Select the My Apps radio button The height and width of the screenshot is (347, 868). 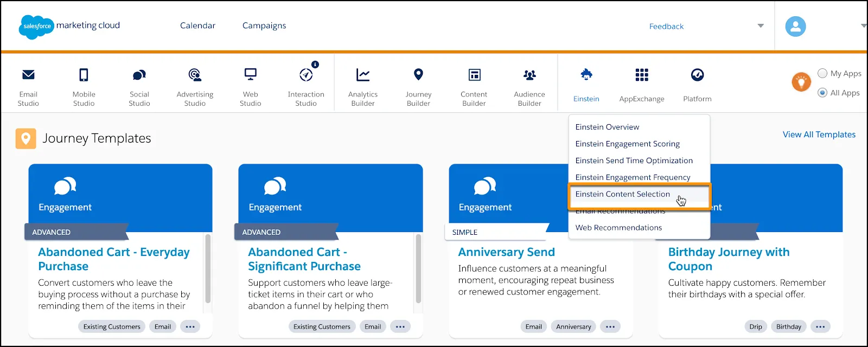(822, 73)
